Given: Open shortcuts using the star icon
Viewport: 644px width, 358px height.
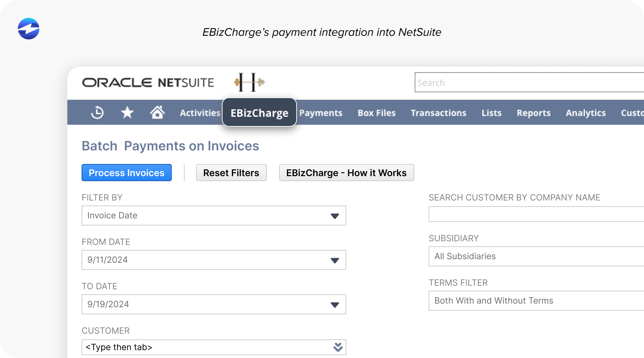Looking at the screenshot, I should tap(127, 112).
